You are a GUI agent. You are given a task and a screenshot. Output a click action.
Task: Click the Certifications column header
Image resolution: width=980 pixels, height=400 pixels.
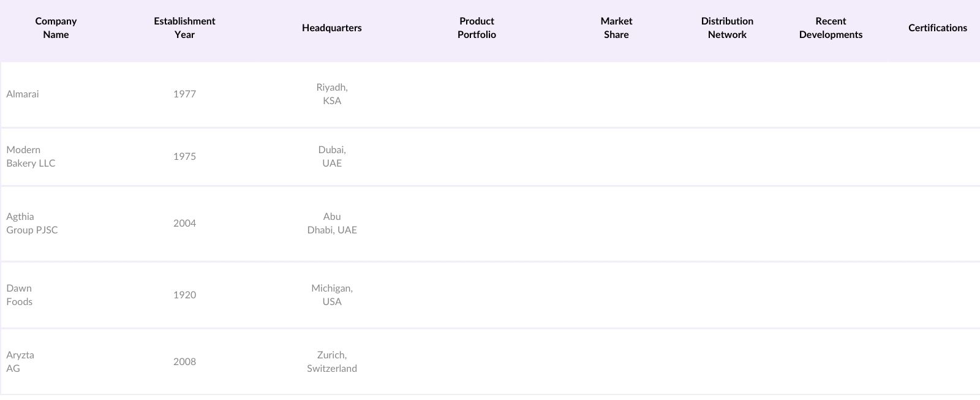(937, 28)
